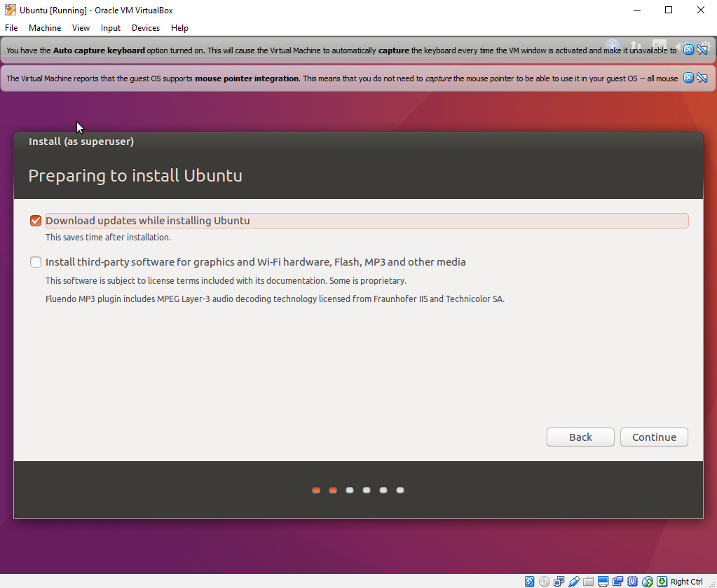Screen dimensions: 717x588
Task: Open the Input menu
Action: tap(111, 28)
